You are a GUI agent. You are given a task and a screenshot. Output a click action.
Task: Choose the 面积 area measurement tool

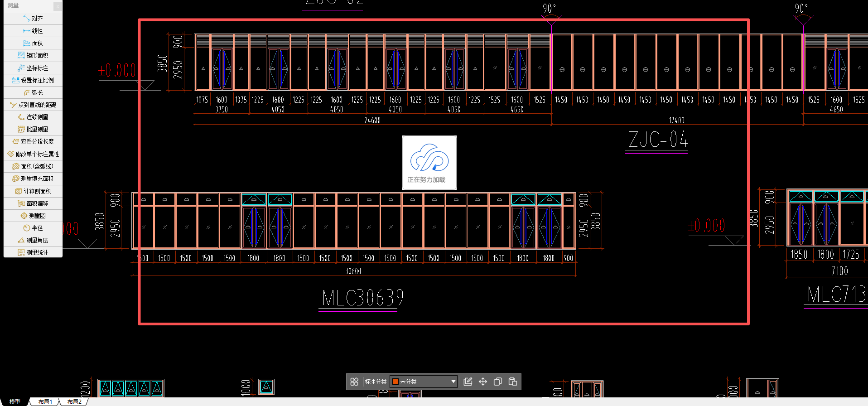coord(33,43)
